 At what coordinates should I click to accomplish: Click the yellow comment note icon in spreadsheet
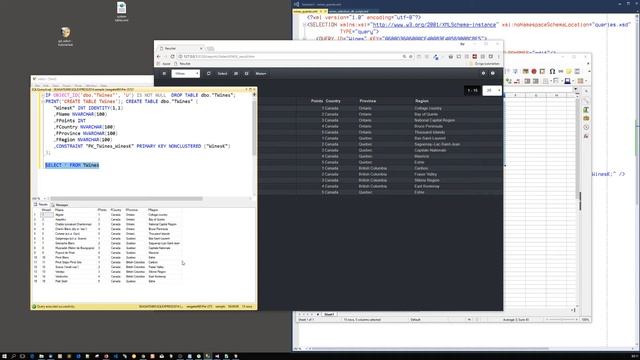[569, 71]
